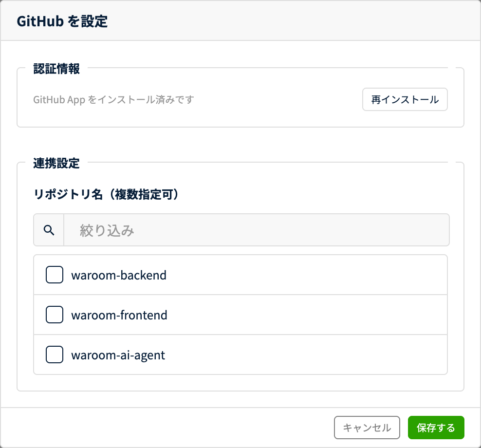Select the waroom-backend repository label
This screenshot has width=481, height=448.
click(119, 275)
